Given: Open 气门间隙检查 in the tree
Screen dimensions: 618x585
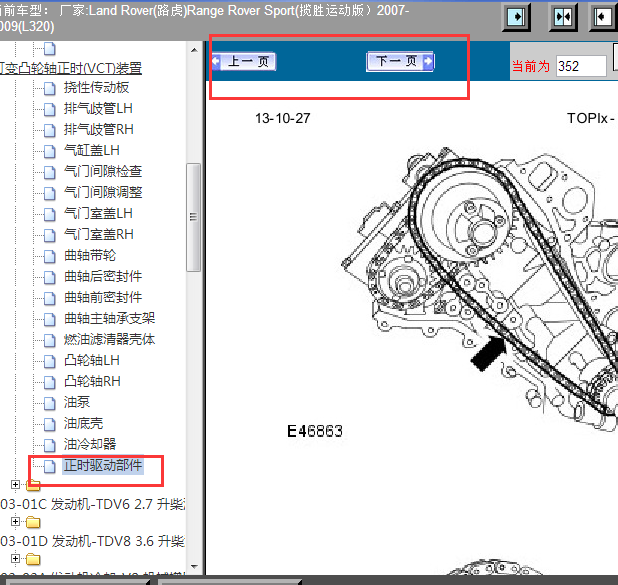Looking at the screenshot, I should (103, 171).
